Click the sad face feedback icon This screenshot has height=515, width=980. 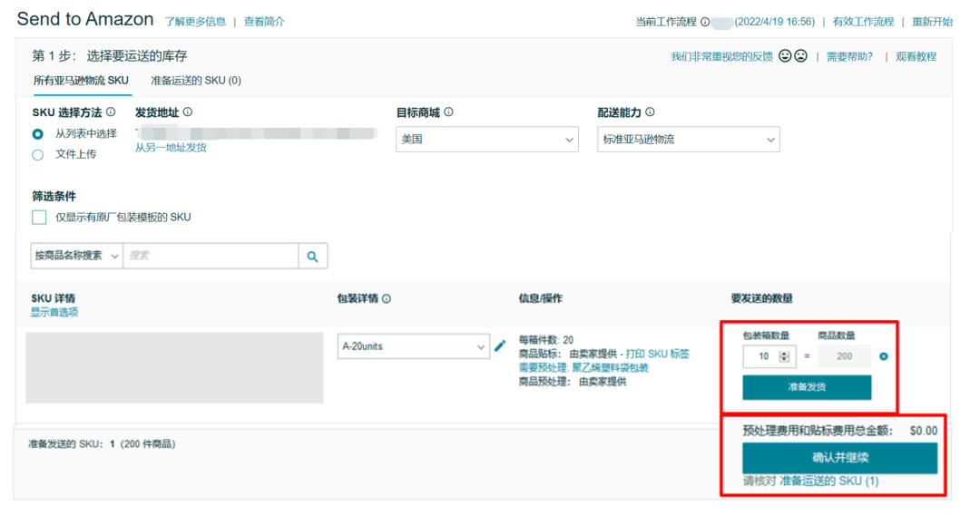800,56
